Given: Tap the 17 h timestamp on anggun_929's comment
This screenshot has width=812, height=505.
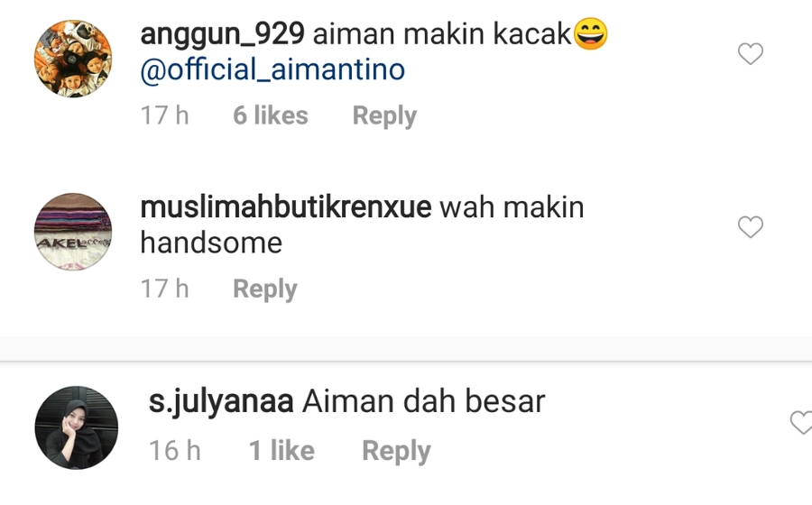Looking at the screenshot, I should point(165,115).
